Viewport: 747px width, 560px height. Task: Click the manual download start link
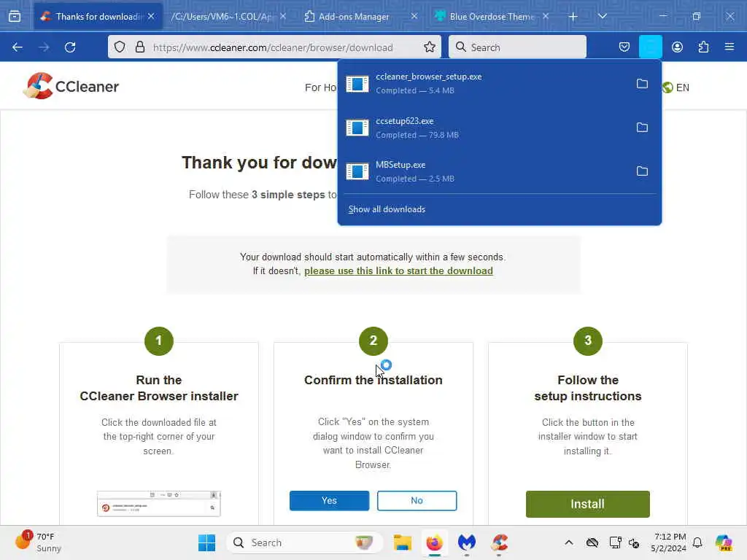[x=398, y=271]
